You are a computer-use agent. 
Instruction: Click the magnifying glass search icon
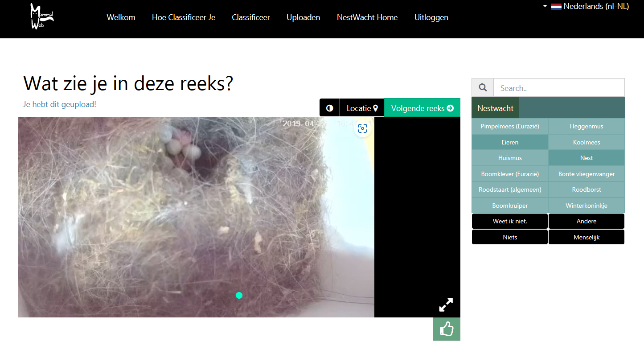(483, 88)
